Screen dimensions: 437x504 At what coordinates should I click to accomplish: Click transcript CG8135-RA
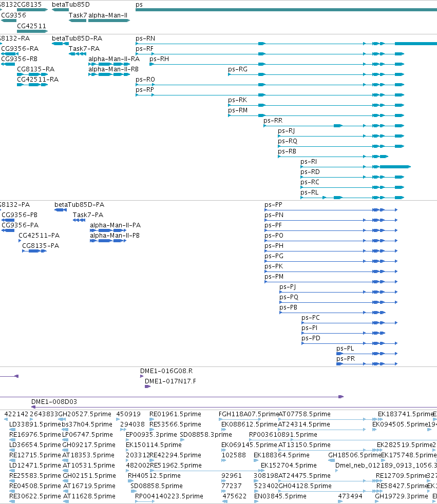36,69
